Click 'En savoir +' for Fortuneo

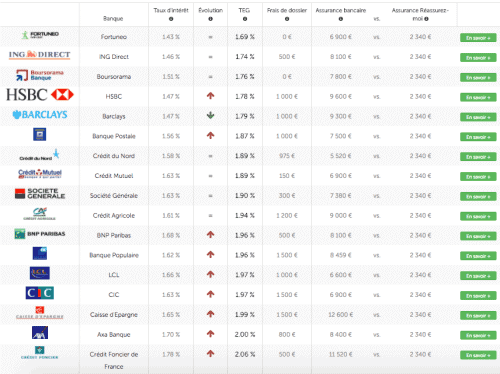click(x=478, y=38)
